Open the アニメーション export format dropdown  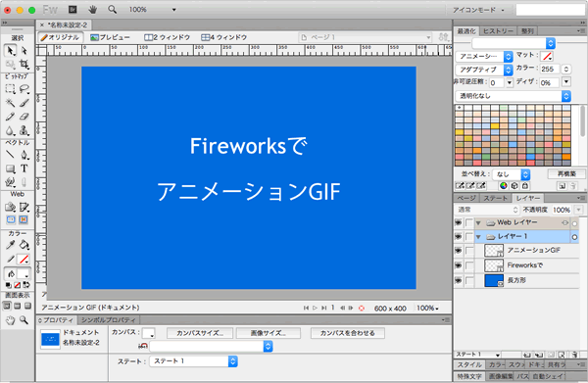tap(484, 56)
